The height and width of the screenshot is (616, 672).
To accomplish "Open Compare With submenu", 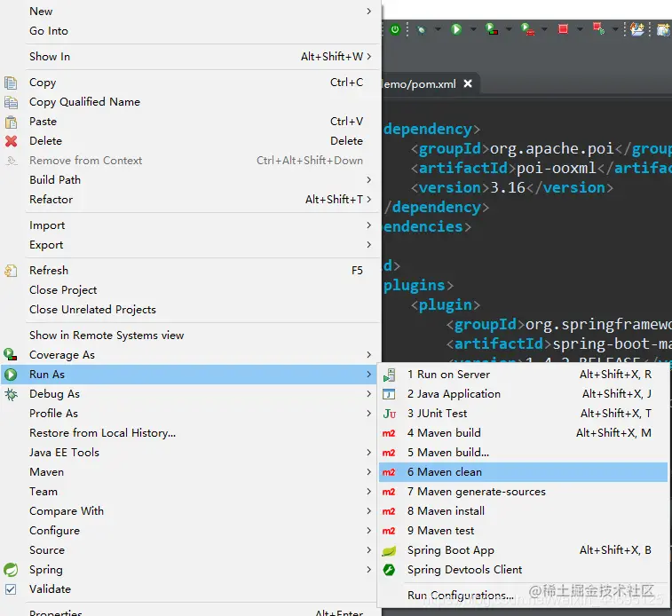I will (191, 511).
